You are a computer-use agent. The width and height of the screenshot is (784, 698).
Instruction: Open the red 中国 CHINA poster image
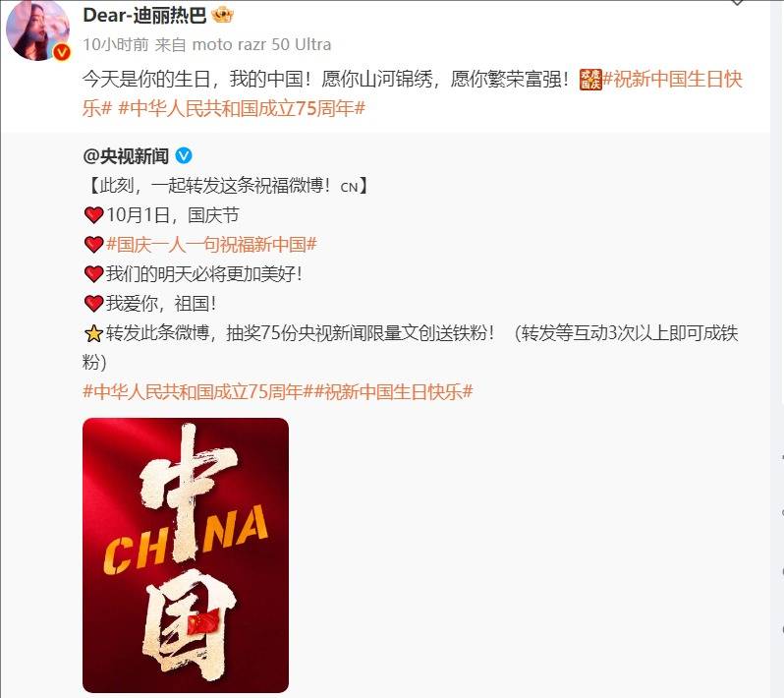(x=186, y=554)
